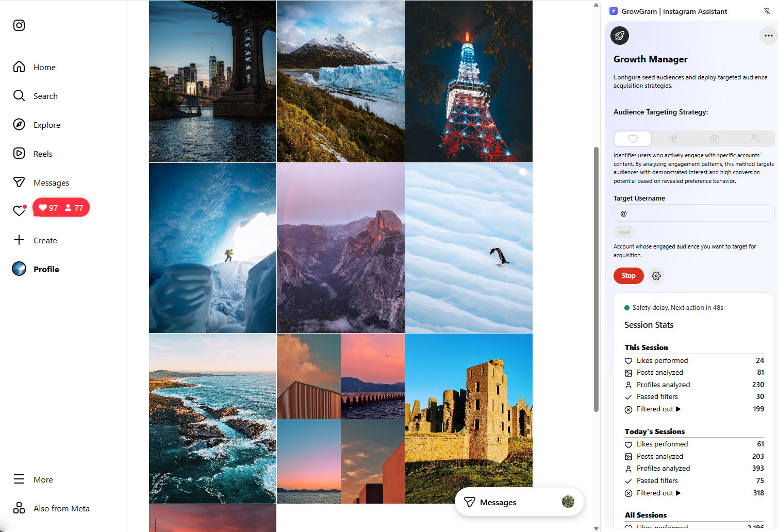The image size is (778, 532).
Task: Click the Instagram page vertical scrollbar
Action: click(596, 279)
